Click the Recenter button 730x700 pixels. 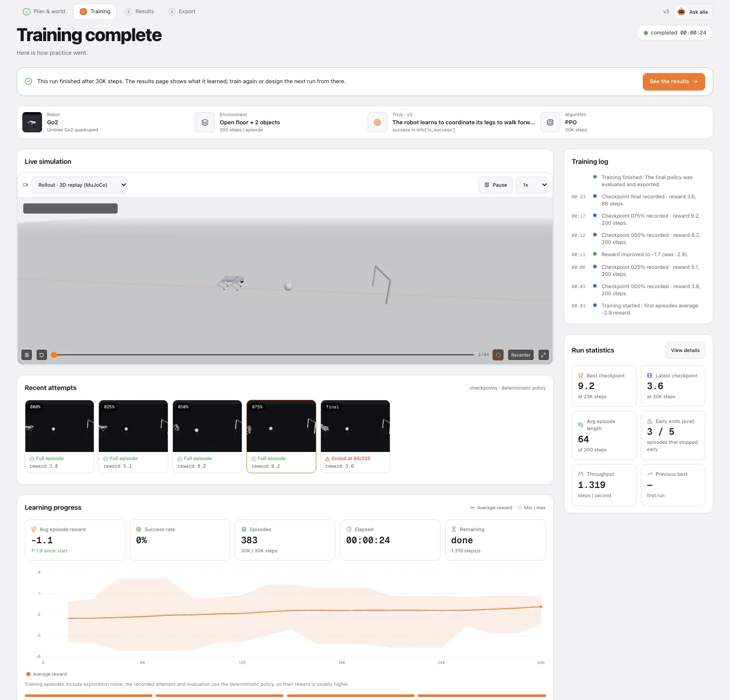click(521, 355)
